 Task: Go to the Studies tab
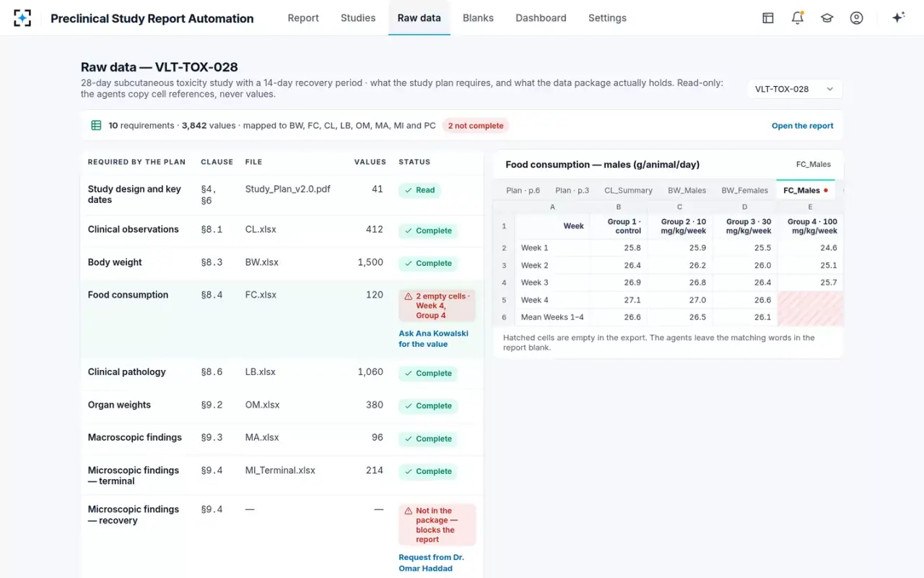coord(358,18)
